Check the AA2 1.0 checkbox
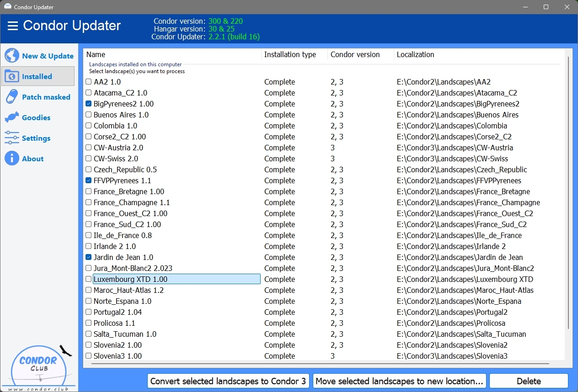This screenshot has height=392, width=578. [x=89, y=82]
